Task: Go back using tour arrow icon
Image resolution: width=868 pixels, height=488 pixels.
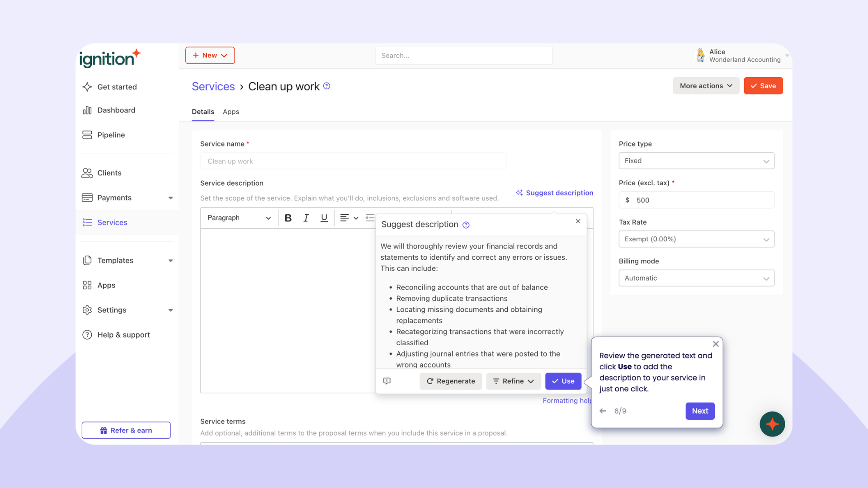Action: [x=603, y=411]
